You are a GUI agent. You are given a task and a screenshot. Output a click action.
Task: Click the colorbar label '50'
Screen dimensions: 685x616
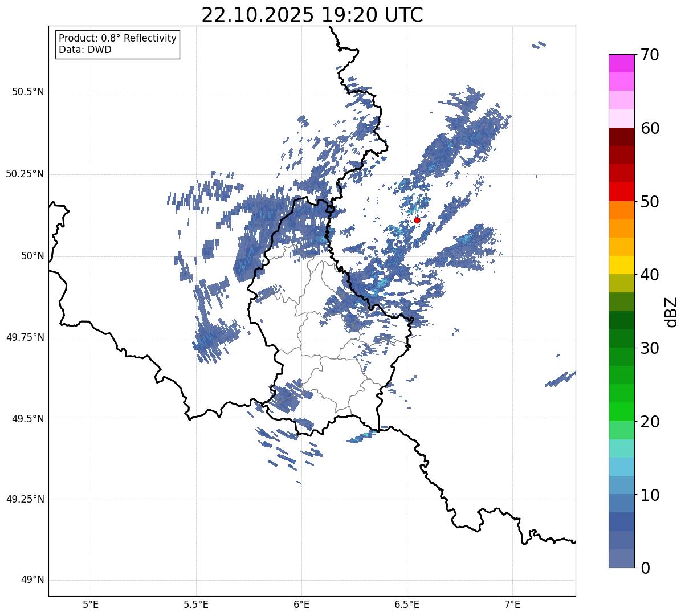click(650, 202)
